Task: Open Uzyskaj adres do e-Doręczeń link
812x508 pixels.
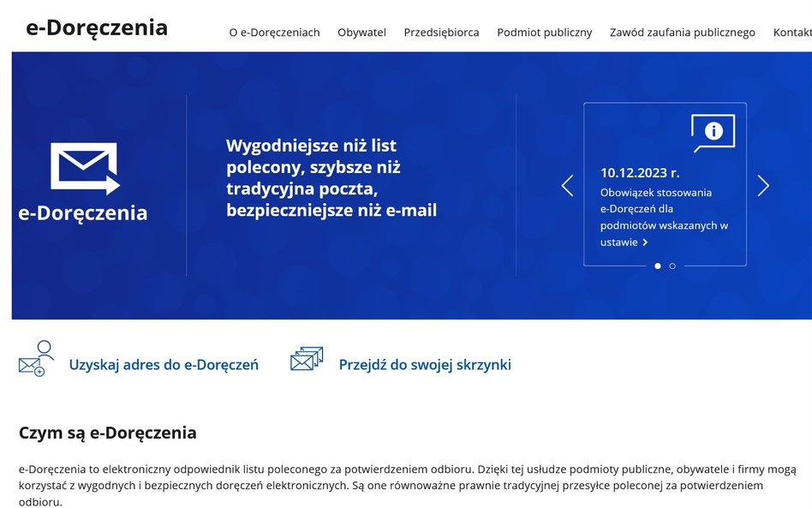Action: click(164, 365)
